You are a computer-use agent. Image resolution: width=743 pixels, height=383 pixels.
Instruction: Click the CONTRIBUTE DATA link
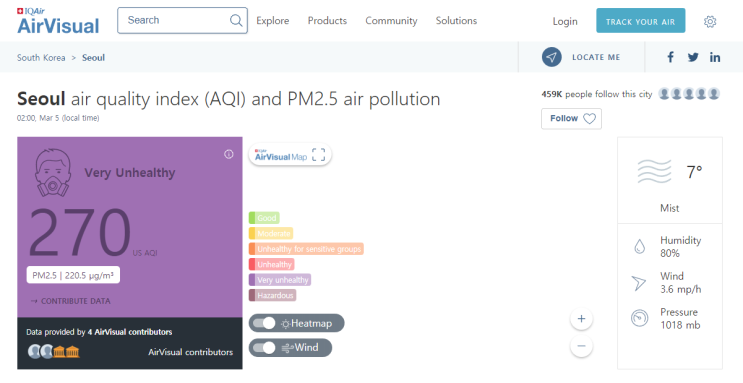pyautogui.click(x=71, y=301)
